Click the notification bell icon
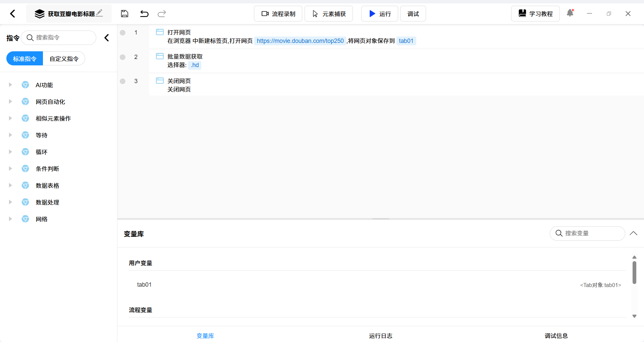Viewport: 644px width, 342px height. tap(570, 13)
